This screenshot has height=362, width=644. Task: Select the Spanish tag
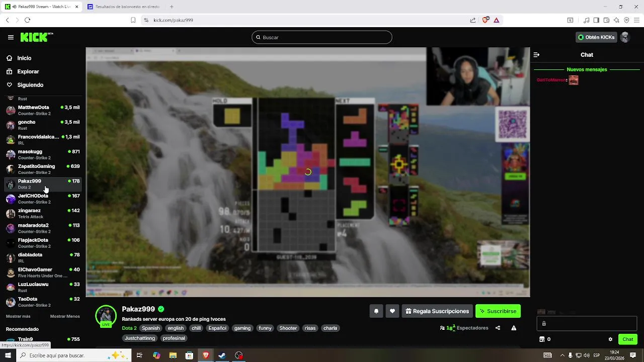[x=150, y=328]
